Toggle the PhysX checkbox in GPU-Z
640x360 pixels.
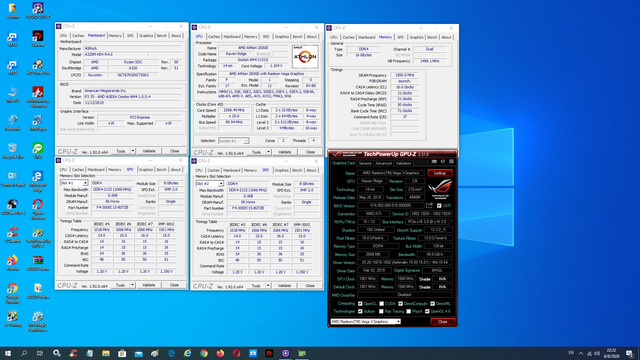[x=408, y=311]
